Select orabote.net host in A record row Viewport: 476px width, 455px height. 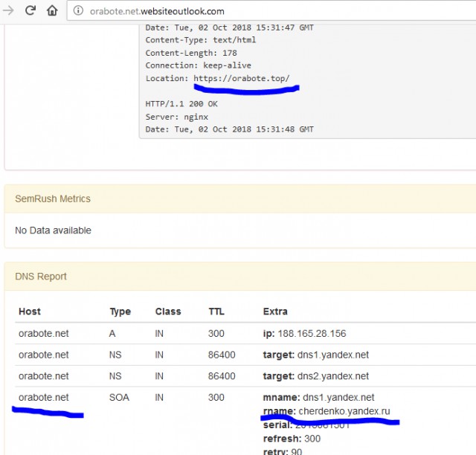44,334
